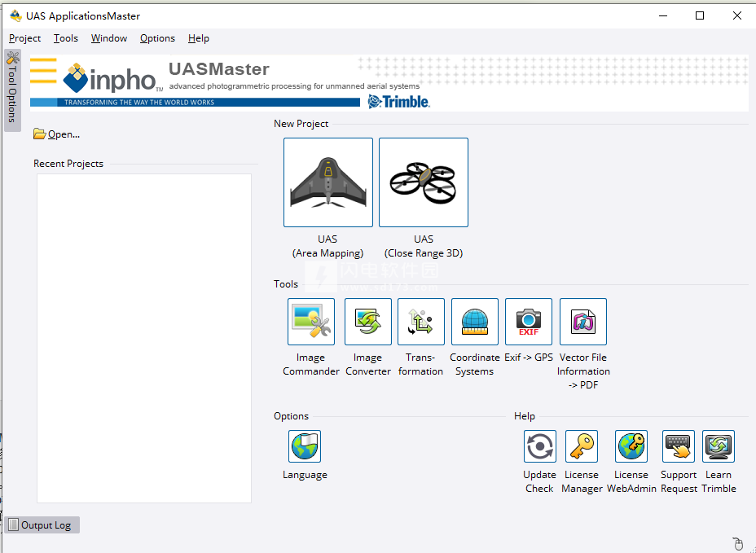The height and width of the screenshot is (553, 756).
Task: Open the Help menu
Action: tap(199, 38)
